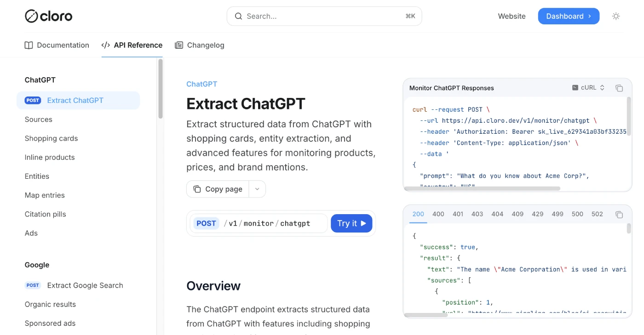Viewport: 644px width, 335px height.
Task: Open the Map entries sidebar item
Action: 45,195
